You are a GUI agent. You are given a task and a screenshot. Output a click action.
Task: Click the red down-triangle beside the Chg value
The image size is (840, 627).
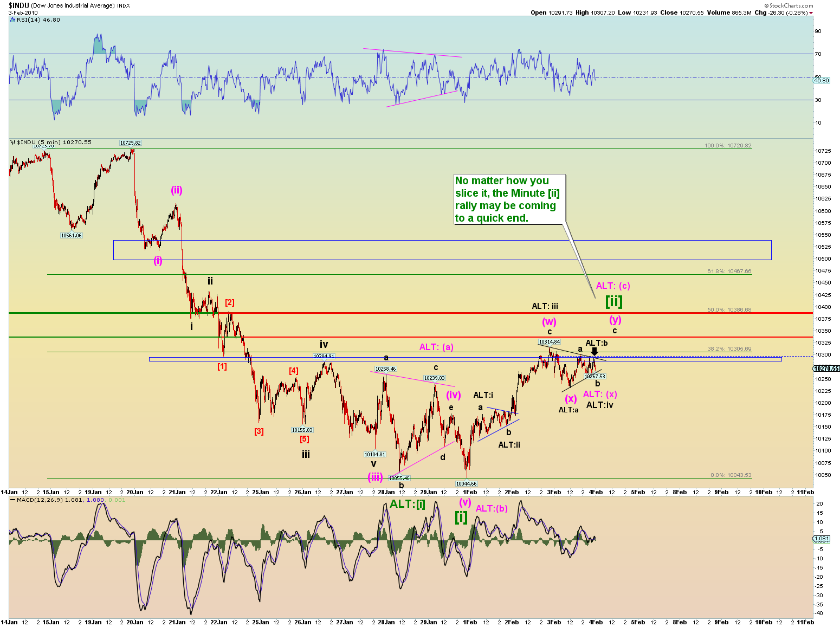click(811, 13)
